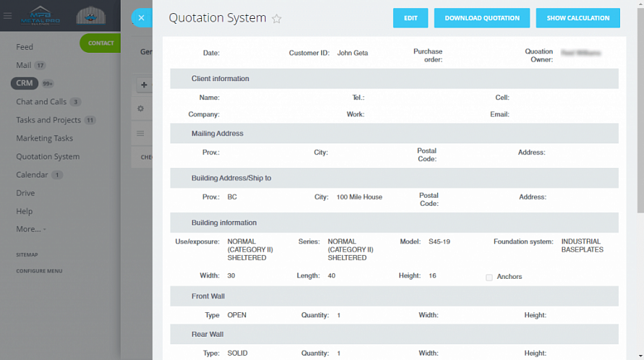Open the gear settings icon
Screen dimensions: 644x360
141,109
